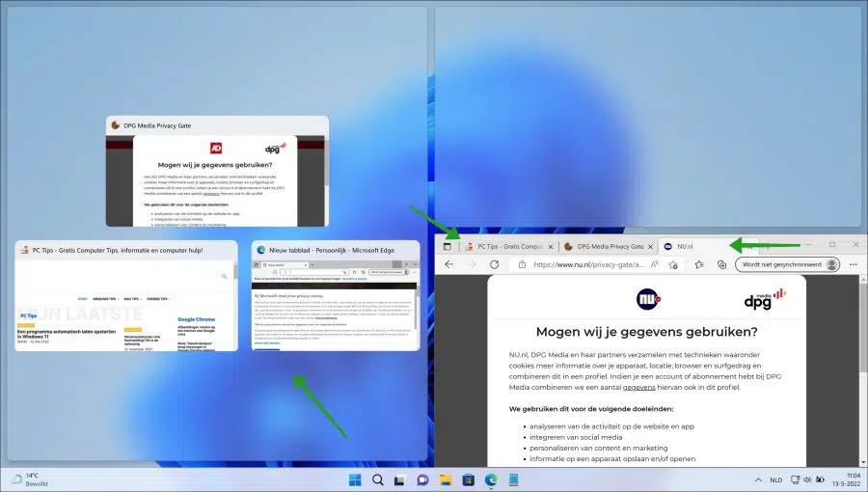Viewport: 868px width, 492px height.
Task: Go back in Edge browser
Action: (x=448, y=264)
